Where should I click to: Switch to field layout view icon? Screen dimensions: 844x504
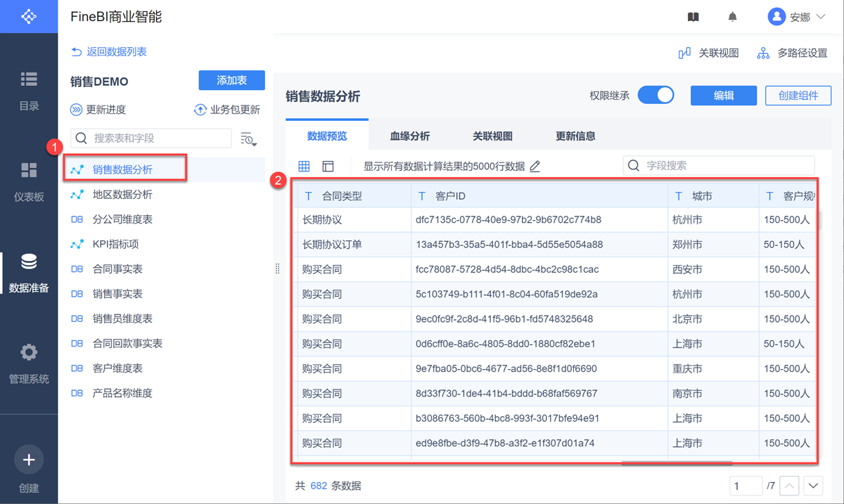[328, 166]
